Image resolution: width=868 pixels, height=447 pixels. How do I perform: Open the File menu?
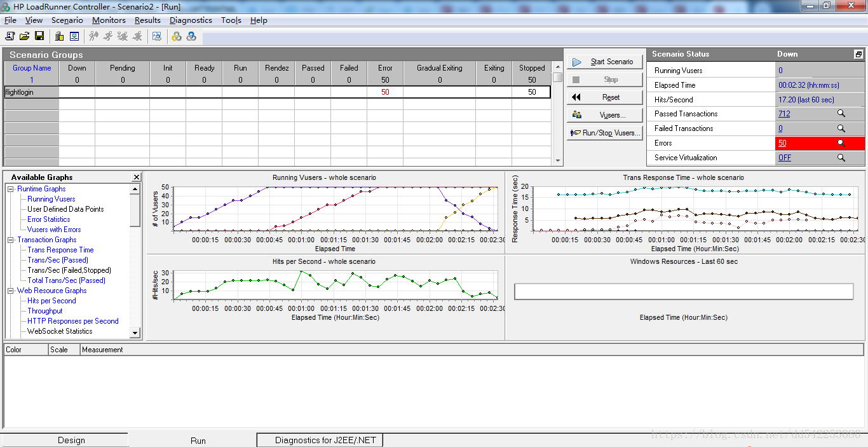[10, 20]
